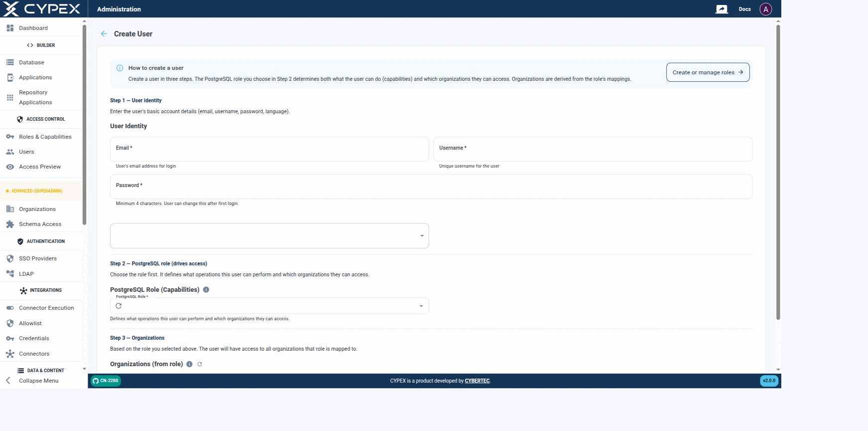Viewport: 868px width, 431px height.
Task: Open Connector Execution menu item
Action: point(42,308)
